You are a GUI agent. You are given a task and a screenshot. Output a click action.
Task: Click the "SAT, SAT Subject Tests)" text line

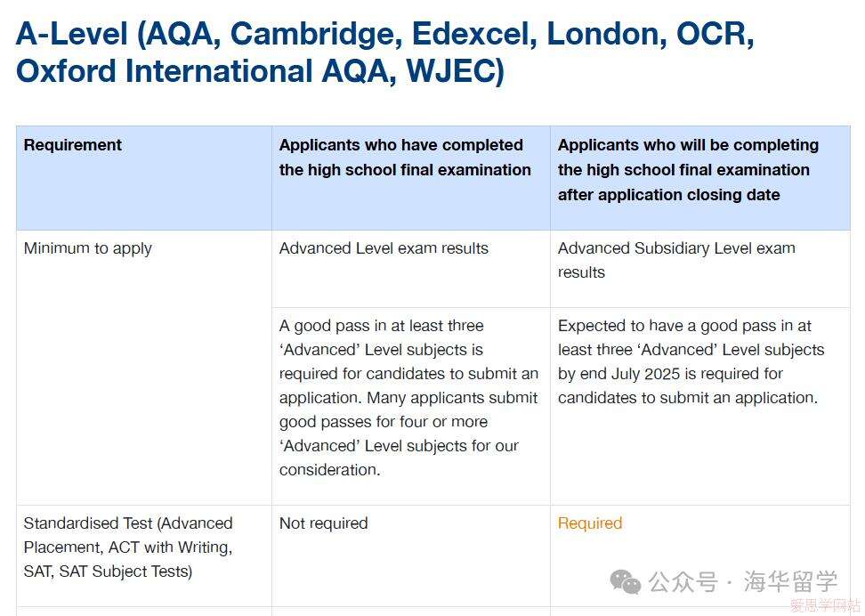(x=108, y=571)
